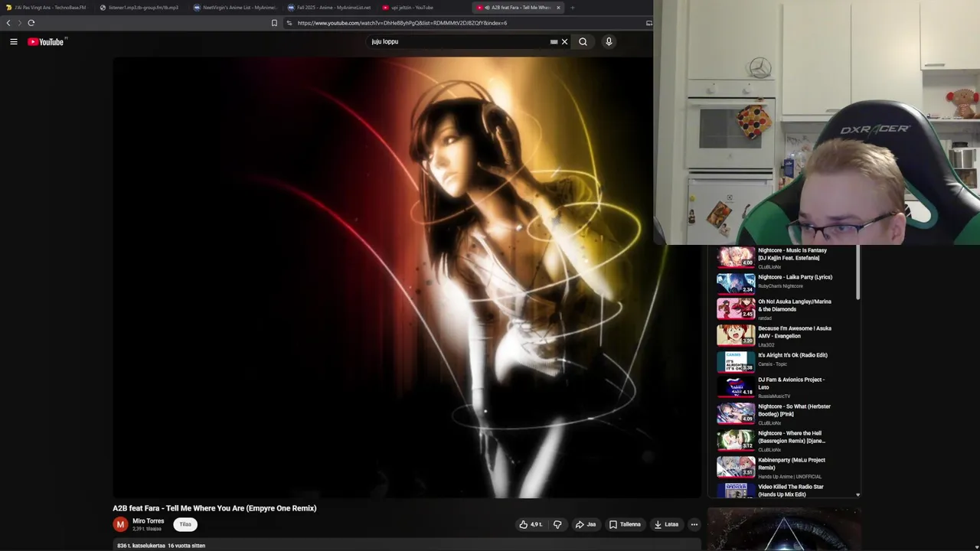The height and width of the screenshot is (551, 980).
Task: Switch to NeetVirgin's Anime List tab
Action: point(234,8)
